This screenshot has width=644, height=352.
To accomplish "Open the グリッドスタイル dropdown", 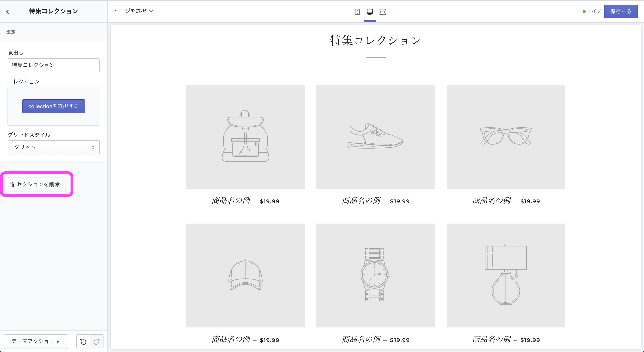I will [53, 147].
